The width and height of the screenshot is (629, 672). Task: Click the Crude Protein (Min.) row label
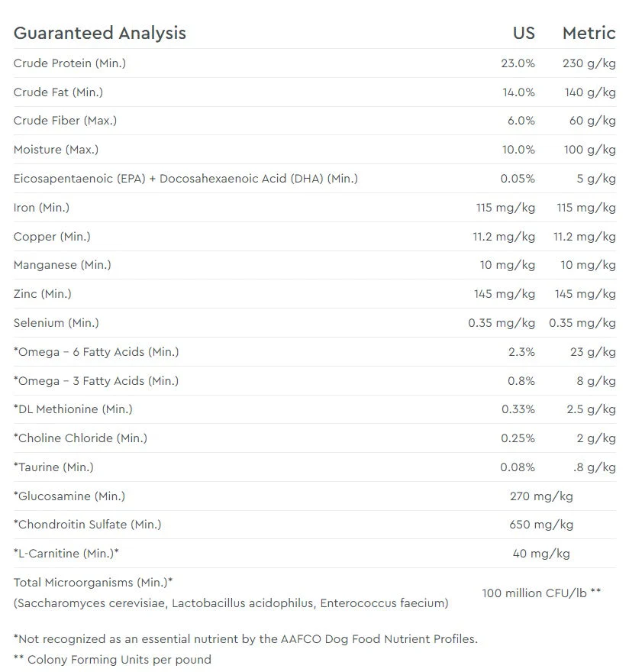(x=69, y=63)
